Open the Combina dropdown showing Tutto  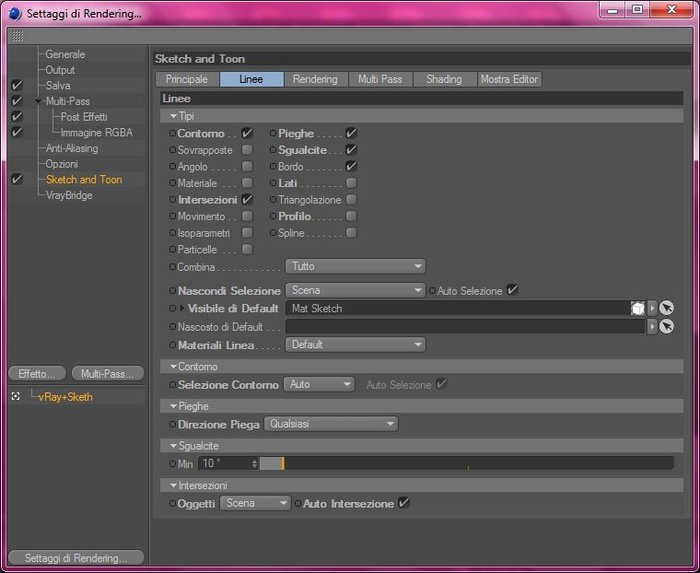tap(355, 266)
